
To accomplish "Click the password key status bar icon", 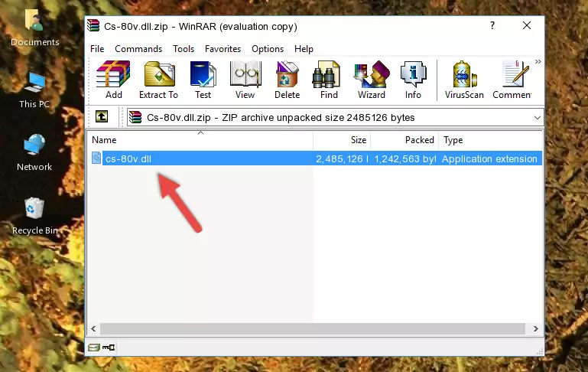I will (109, 348).
